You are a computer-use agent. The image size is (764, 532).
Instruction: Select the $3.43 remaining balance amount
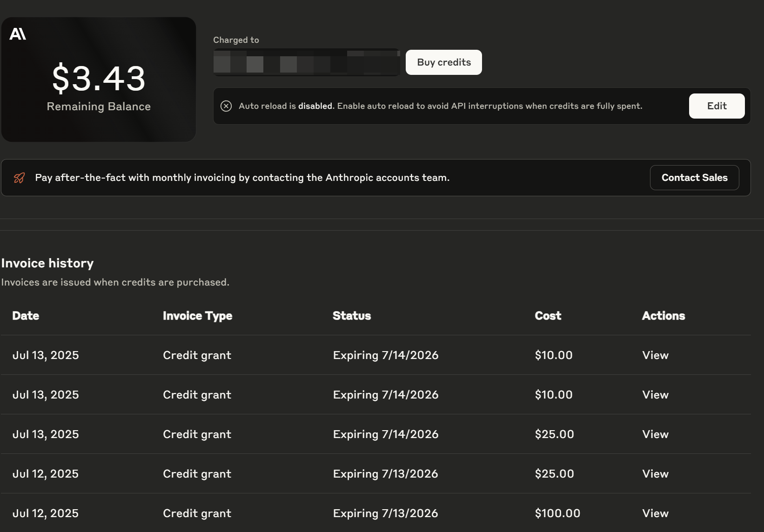[x=99, y=78]
